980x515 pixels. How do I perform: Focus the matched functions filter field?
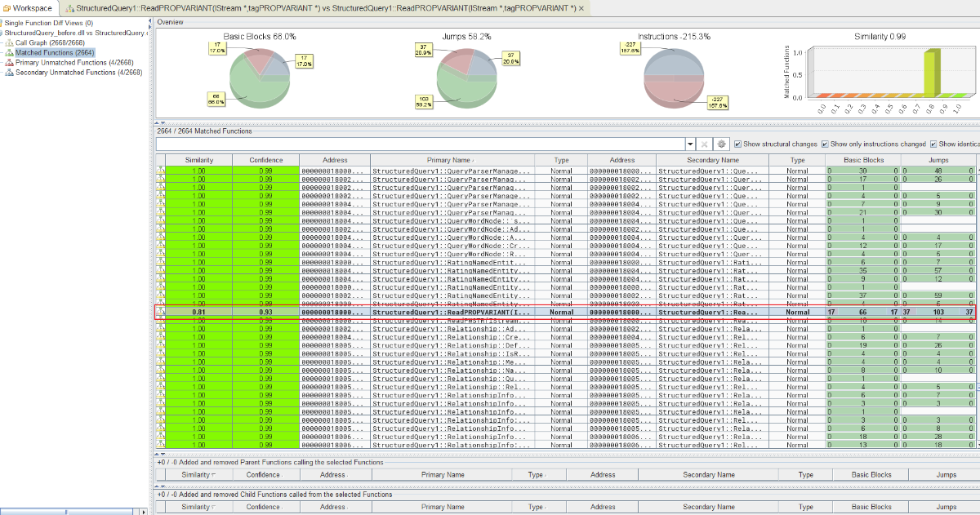pos(420,144)
